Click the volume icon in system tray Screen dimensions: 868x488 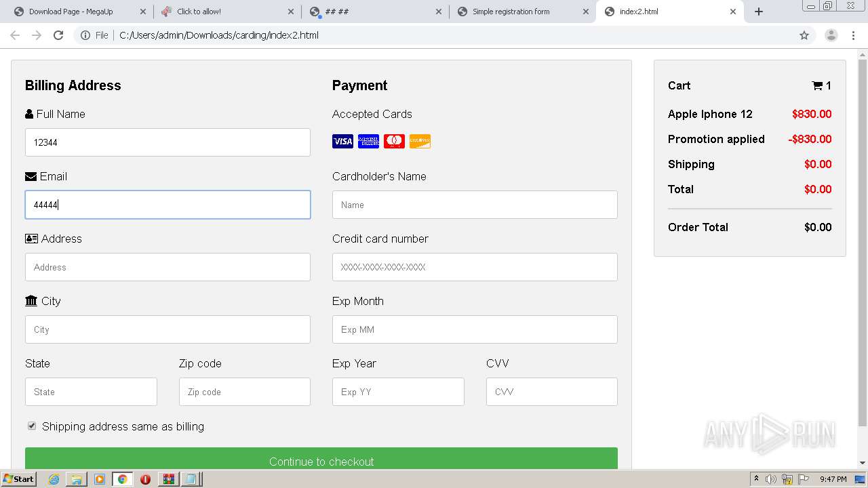point(771,479)
